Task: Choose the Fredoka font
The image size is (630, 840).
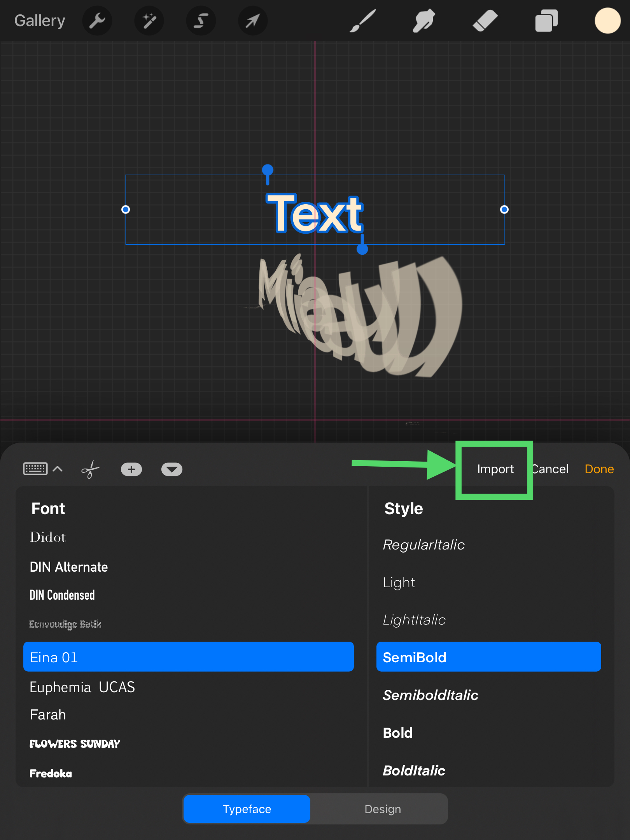Action: pos(51,773)
